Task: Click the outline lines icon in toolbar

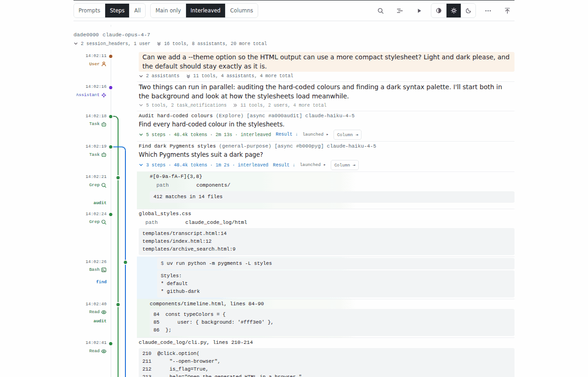Action: coord(400,11)
